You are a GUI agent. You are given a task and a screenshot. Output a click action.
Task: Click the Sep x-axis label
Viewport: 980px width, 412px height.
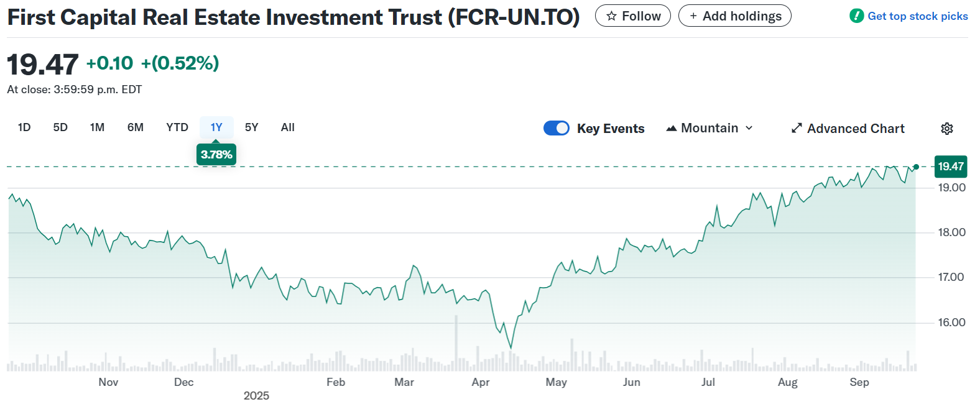(x=859, y=382)
